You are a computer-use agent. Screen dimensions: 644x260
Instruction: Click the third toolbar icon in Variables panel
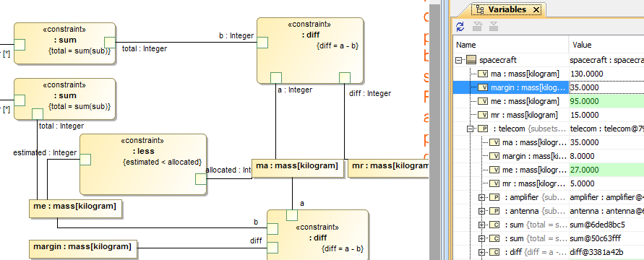493,27
